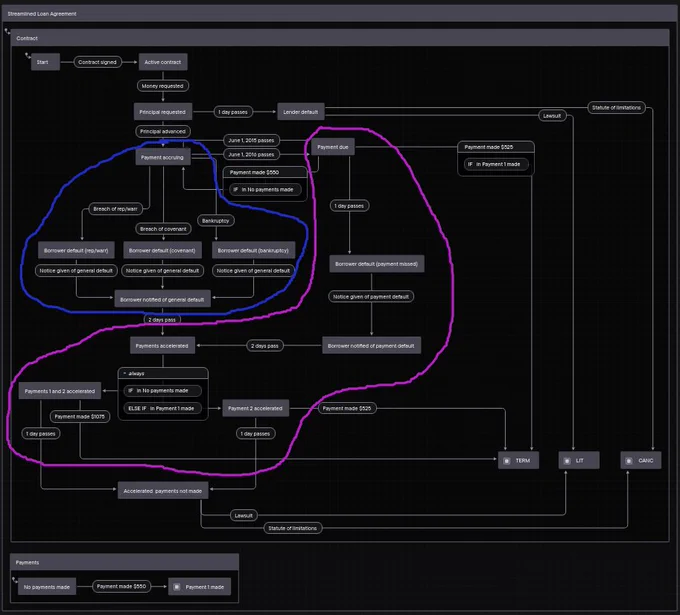Select Borrower default (payment missed) state
The image size is (680, 615).
point(376,264)
